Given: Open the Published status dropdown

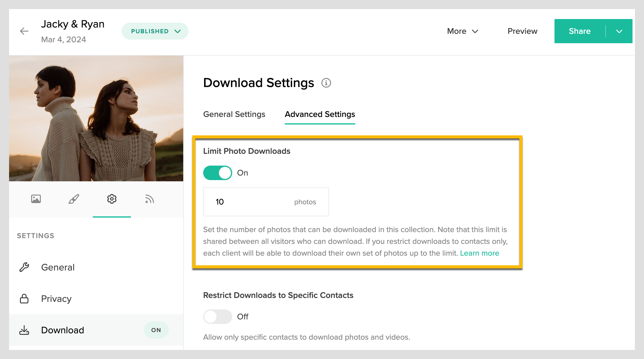Looking at the screenshot, I should click(x=154, y=31).
